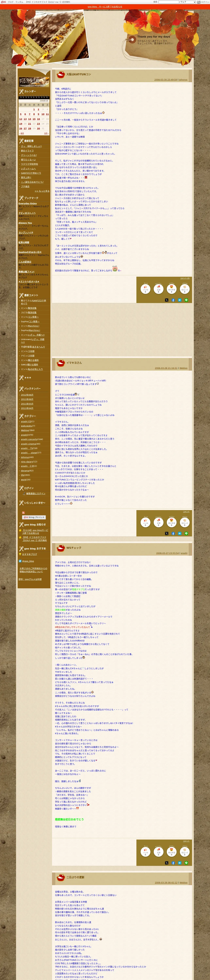Viewport: 210px width, 980px height.
Task: Click 続き希望 reaction on 大阪はKAT-TUNコン post
Action: 172,289
